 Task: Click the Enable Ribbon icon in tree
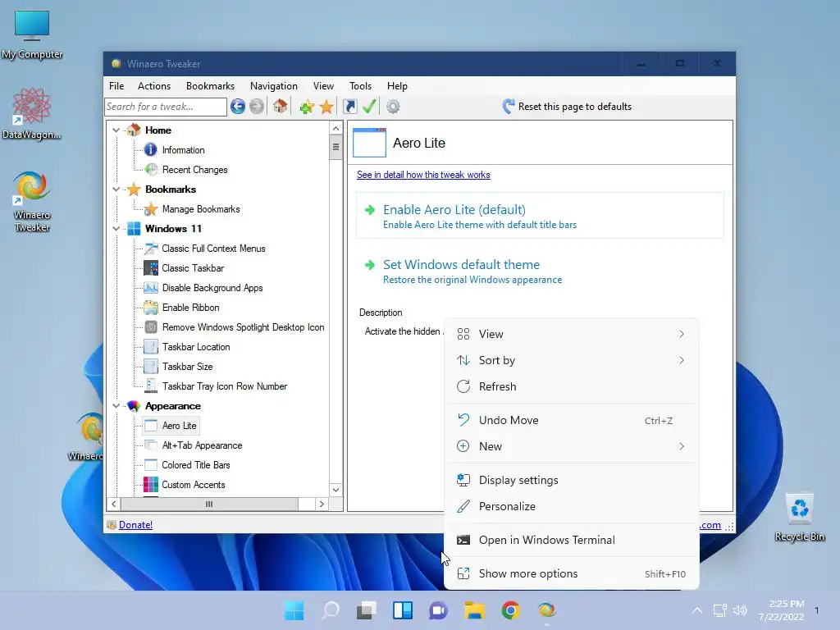pyautogui.click(x=151, y=308)
